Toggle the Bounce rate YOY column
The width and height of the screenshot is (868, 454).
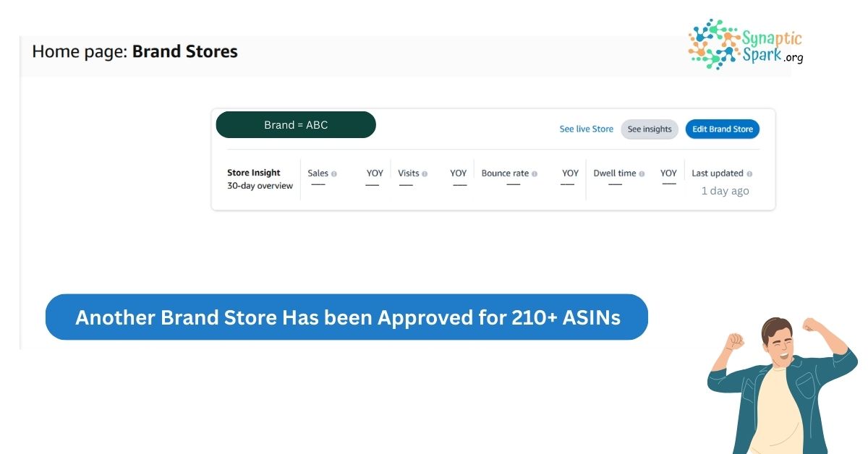click(569, 173)
